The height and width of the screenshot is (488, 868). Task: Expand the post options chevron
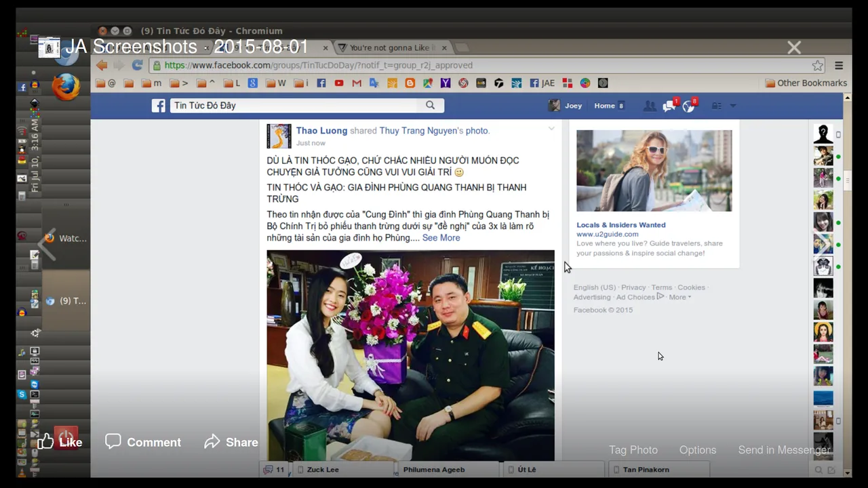[551, 128]
